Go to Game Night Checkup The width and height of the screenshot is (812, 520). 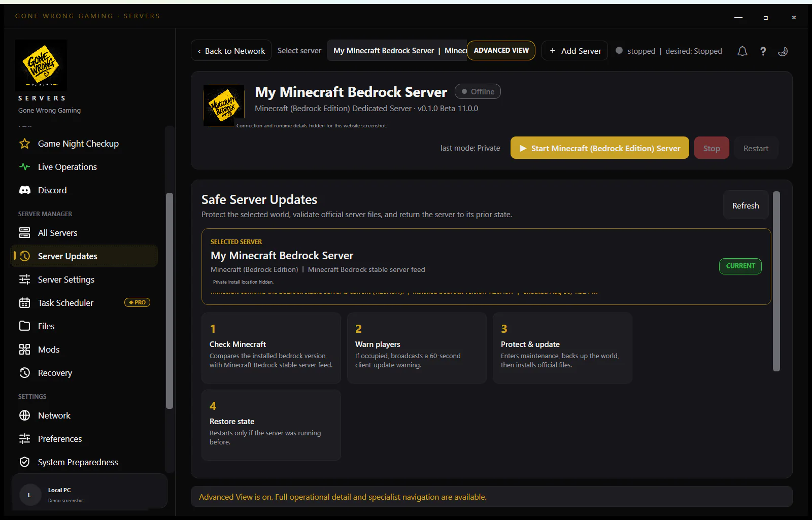84,144
